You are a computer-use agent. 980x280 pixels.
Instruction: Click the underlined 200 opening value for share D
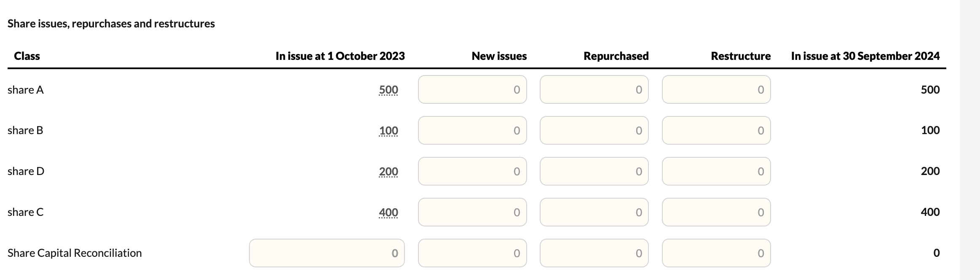pyautogui.click(x=388, y=172)
